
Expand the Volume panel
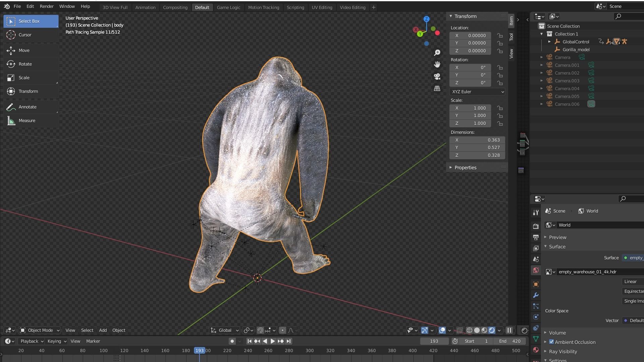click(545, 333)
